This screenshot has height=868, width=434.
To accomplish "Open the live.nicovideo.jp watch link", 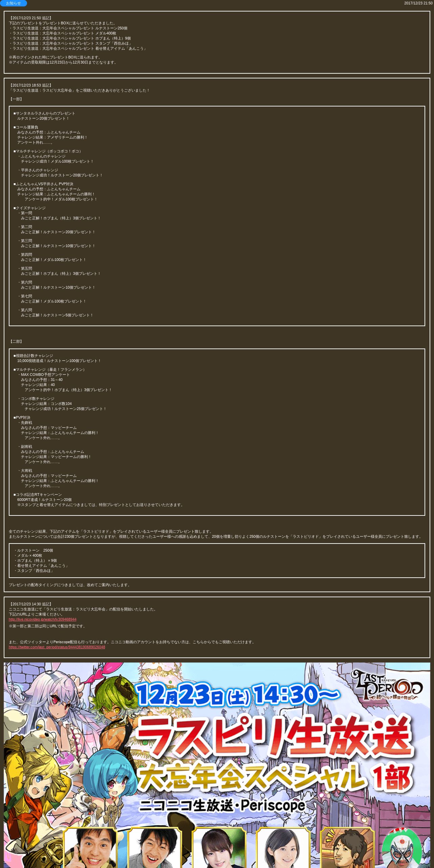I will [x=43, y=619].
